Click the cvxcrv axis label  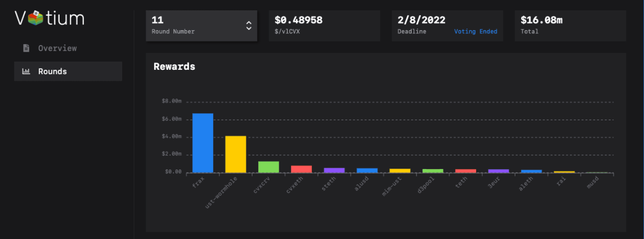pos(261,185)
